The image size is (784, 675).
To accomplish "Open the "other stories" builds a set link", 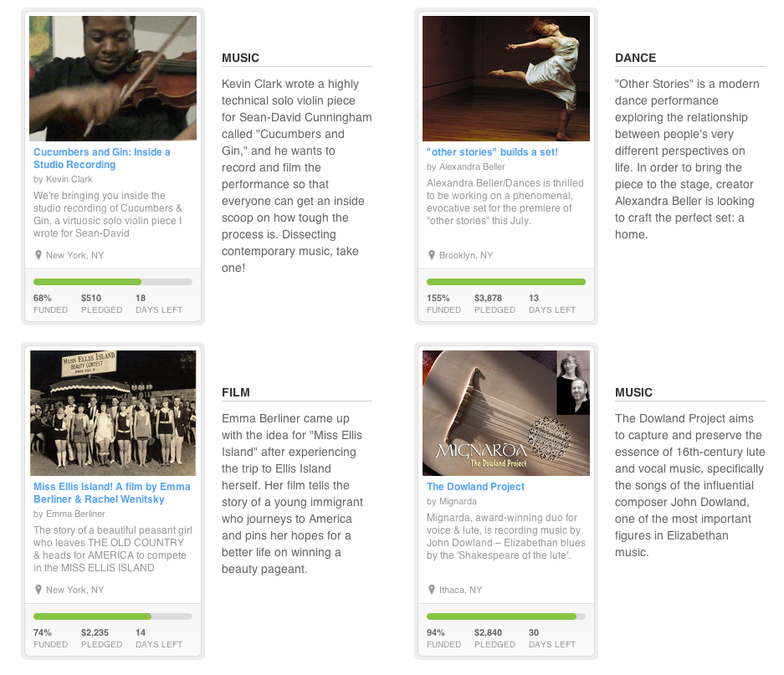I will 492,152.
